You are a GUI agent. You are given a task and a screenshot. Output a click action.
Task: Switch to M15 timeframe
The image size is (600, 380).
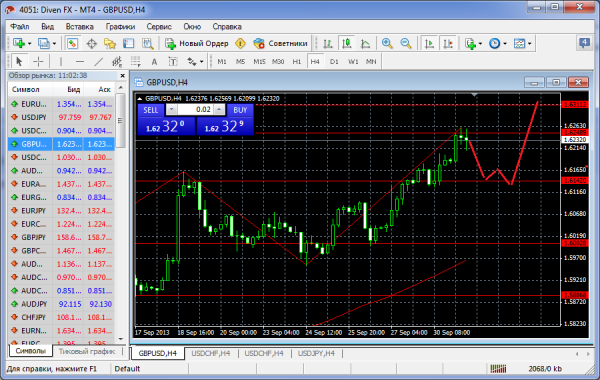[x=259, y=62]
